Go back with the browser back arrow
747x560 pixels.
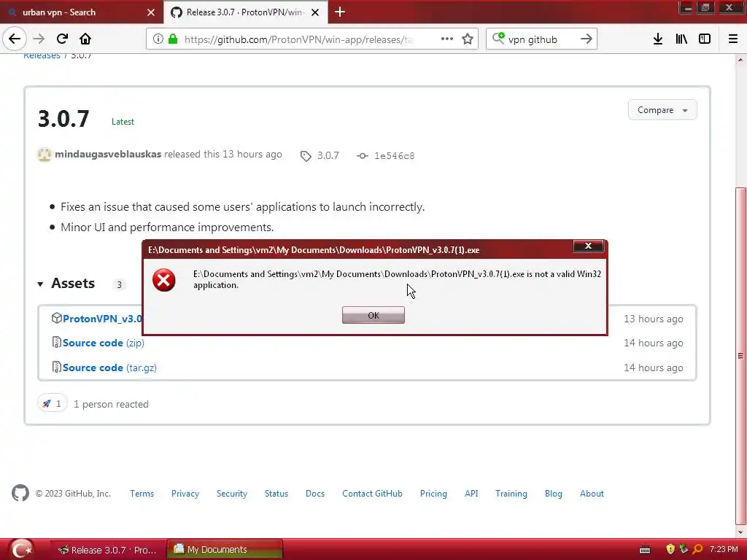point(15,39)
